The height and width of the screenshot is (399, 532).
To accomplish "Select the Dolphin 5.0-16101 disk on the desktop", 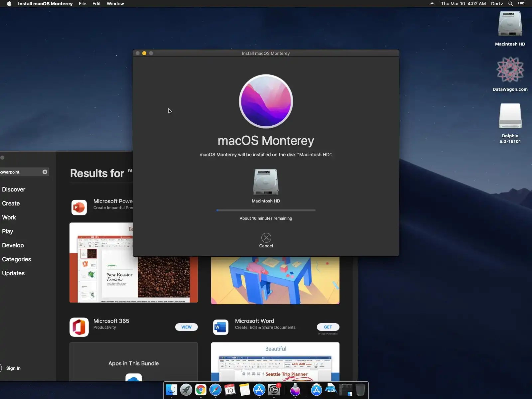I will [510, 123].
